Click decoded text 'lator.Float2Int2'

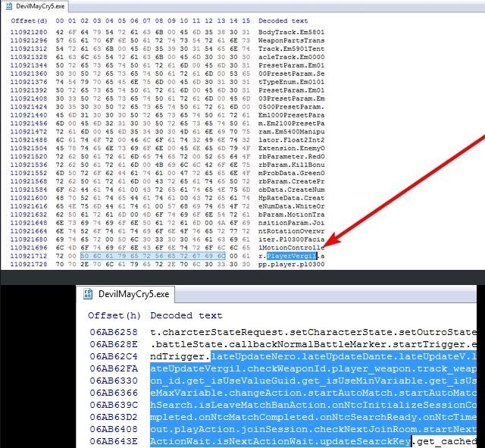tap(291, 139)
